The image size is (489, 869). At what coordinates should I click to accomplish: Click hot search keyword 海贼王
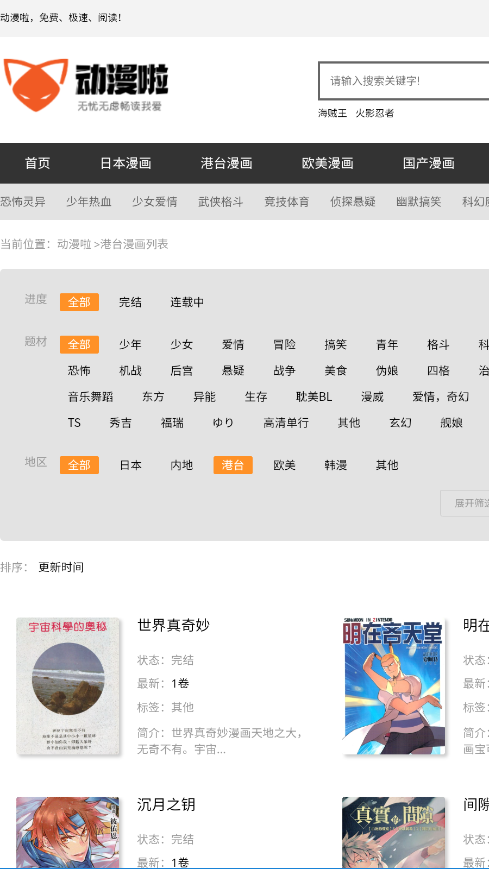pyautogui.click(x=333, y=113)
